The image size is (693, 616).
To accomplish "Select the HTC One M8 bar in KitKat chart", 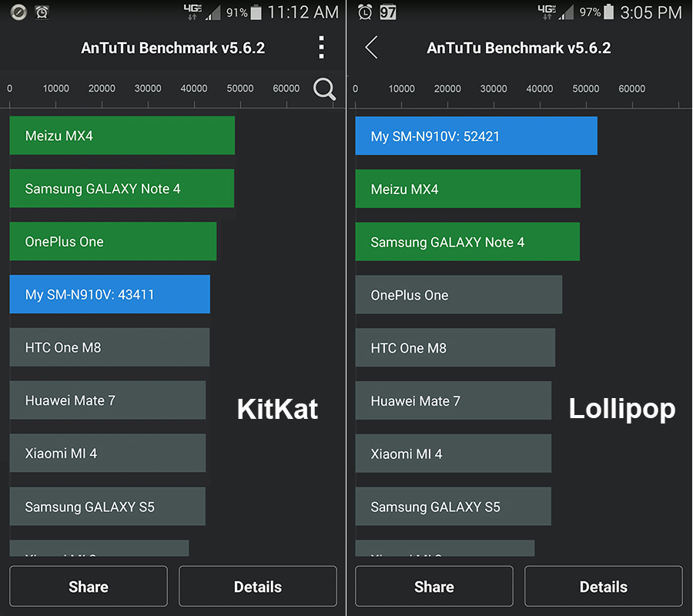I will pyautogui.click(x=109, y=347).
